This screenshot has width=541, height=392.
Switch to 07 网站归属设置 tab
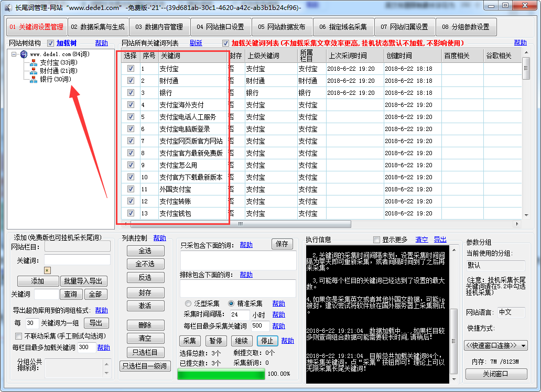coord(405,27)
